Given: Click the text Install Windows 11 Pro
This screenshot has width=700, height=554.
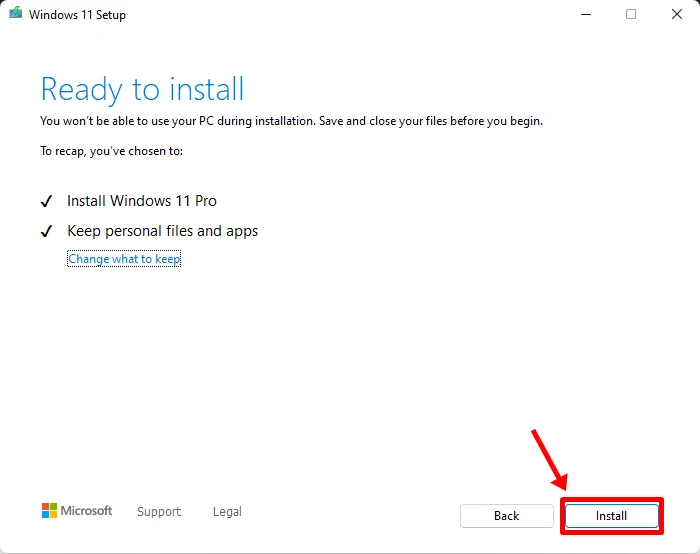Looking at the screenshot, I should pyautogui.click(x=142, y=201).
